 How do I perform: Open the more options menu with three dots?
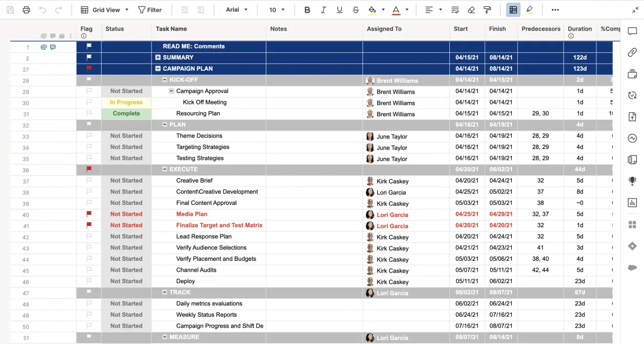pyautogui.click(x=555, y=9)
